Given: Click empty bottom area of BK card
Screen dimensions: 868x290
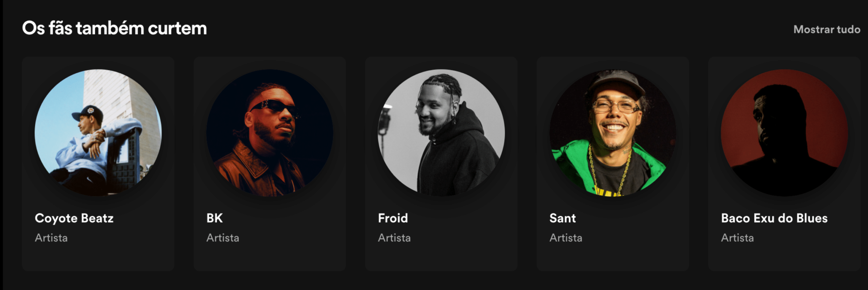Looking at the screenshot, I should coord(270,258).
